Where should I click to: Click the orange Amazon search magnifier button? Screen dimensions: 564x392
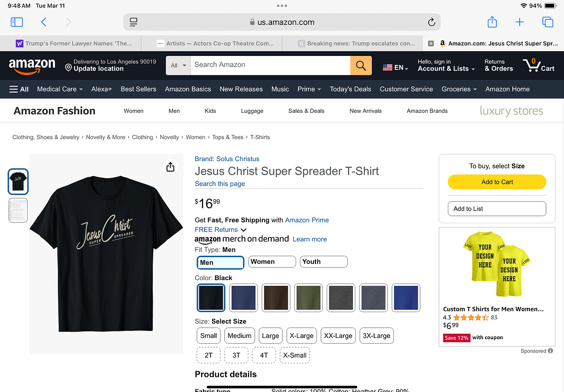tap(361, 66)
